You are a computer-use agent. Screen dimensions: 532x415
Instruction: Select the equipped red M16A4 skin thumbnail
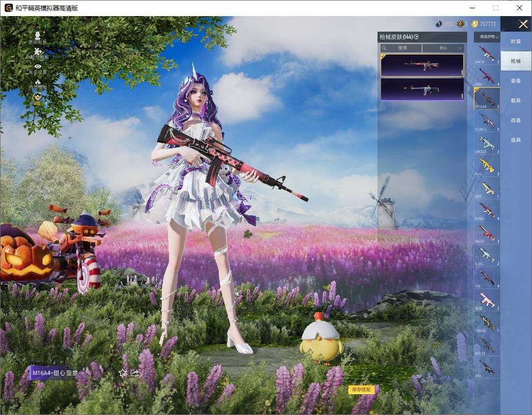point(422,65)
